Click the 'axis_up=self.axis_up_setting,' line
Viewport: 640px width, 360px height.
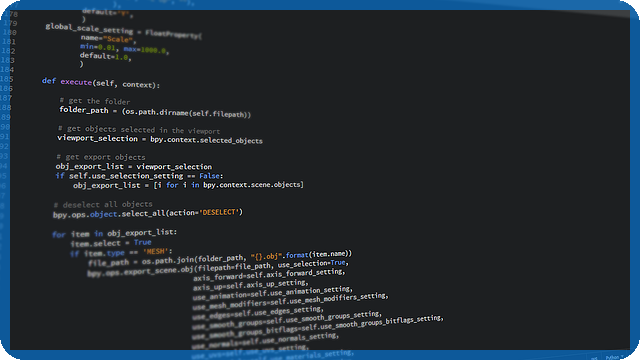[251, 284]
